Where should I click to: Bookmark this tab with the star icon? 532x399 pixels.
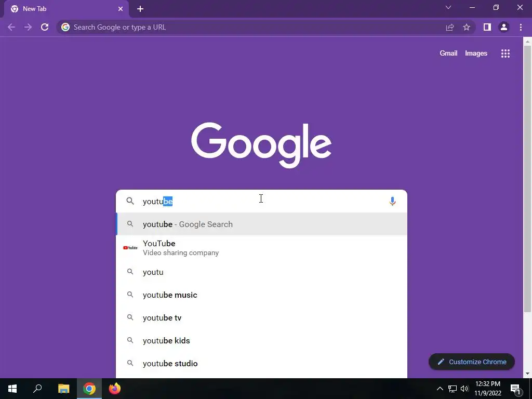click(467, 27)
